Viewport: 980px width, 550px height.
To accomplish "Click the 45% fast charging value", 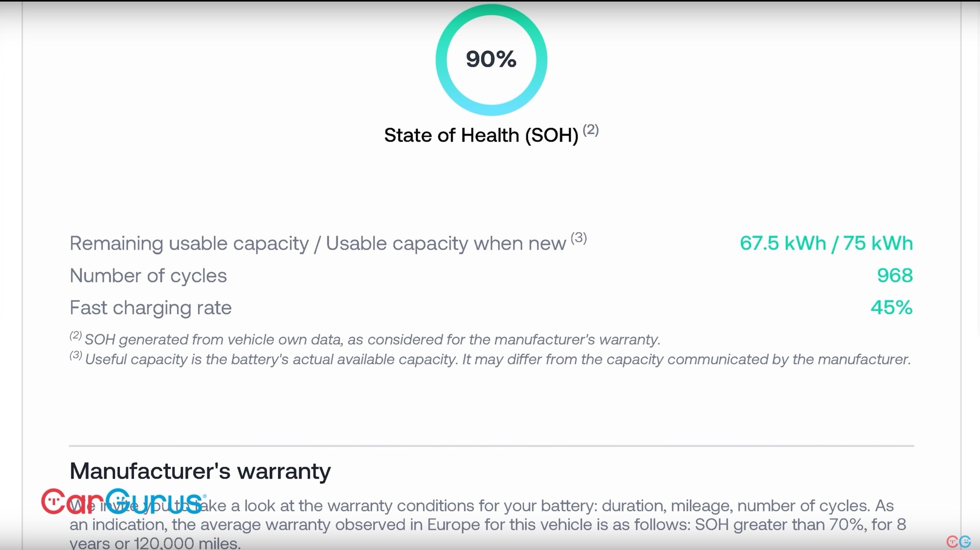I will [x=891, y=308].
